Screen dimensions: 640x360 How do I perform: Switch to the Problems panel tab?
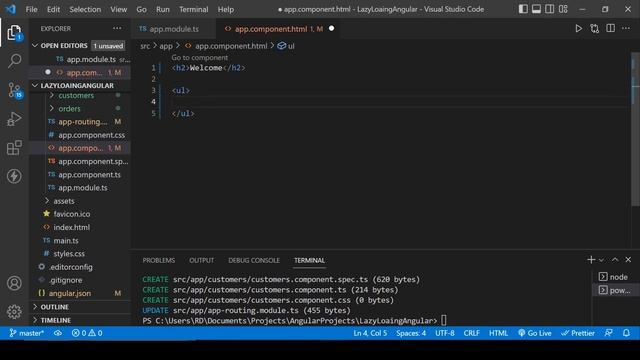159,260
